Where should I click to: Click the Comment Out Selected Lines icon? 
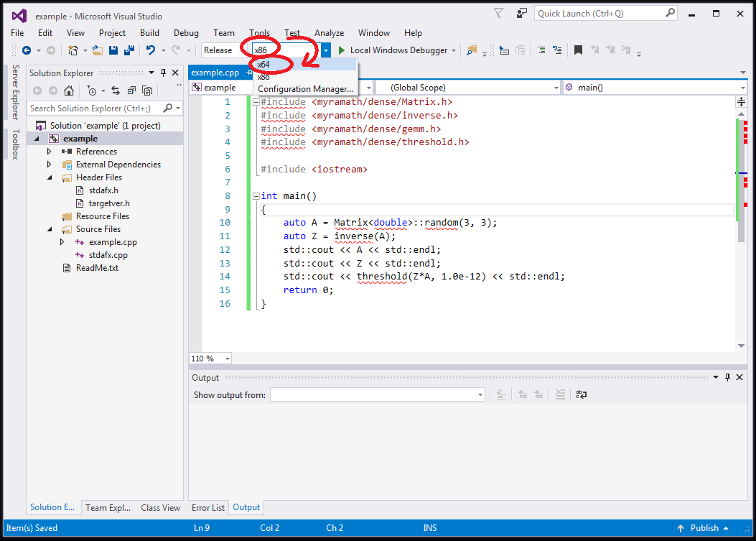coord(541,50)
